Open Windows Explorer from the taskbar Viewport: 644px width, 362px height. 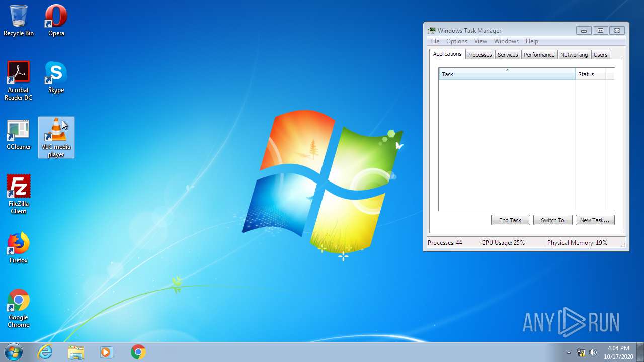click(x=76, y=352)
